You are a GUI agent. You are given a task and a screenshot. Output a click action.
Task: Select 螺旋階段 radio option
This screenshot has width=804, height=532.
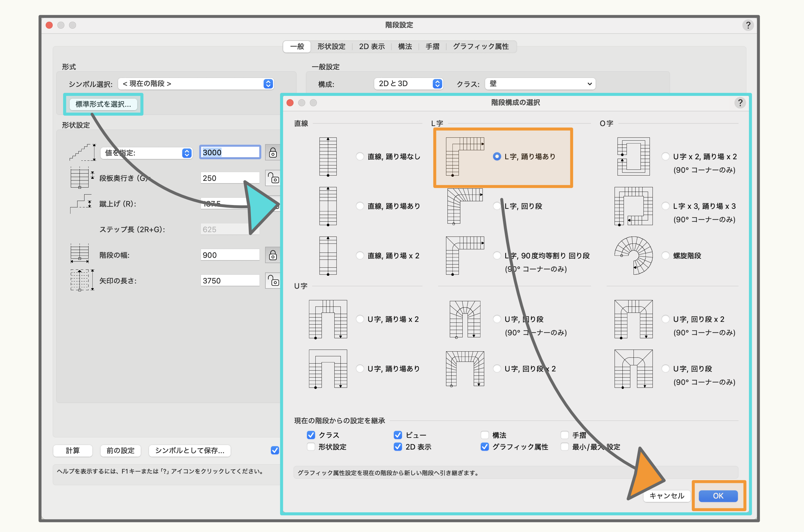tap(665, 256)
